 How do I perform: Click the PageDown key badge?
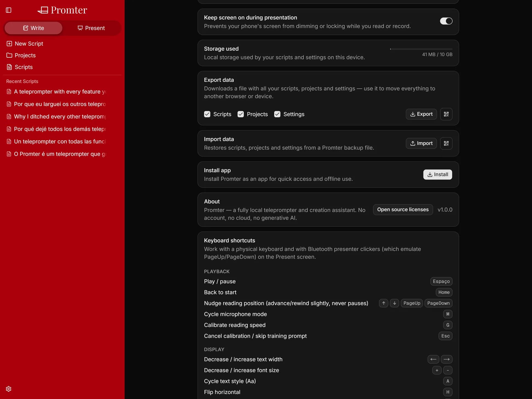click(x=438, y=303)
